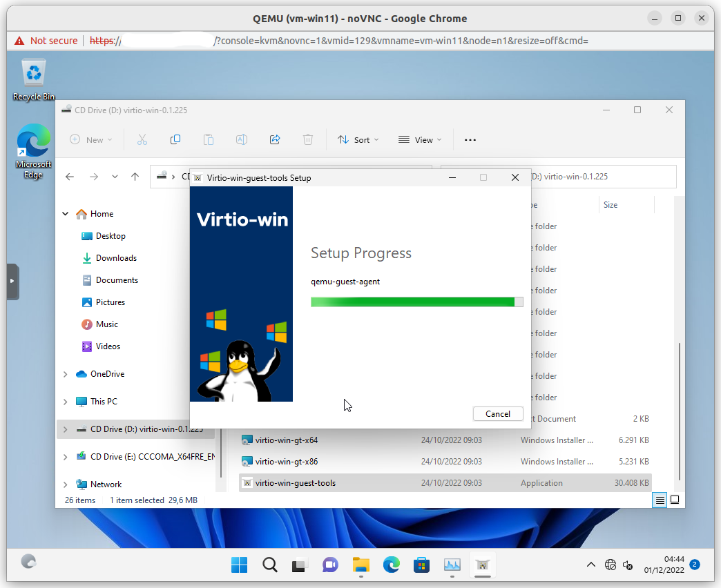
Task: Maximize the File Explorer window
Action: tap(637, 110)
